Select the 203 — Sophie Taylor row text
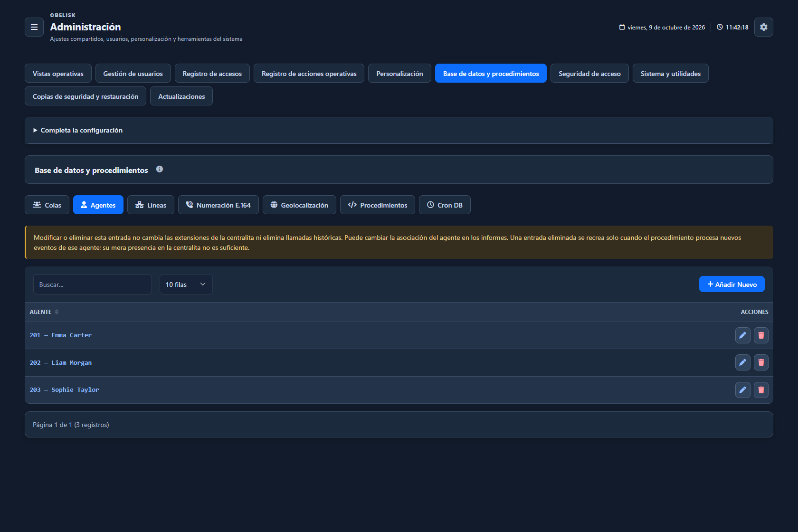Image resolution: width=798 pixels, height=532 pixels. 65,390
